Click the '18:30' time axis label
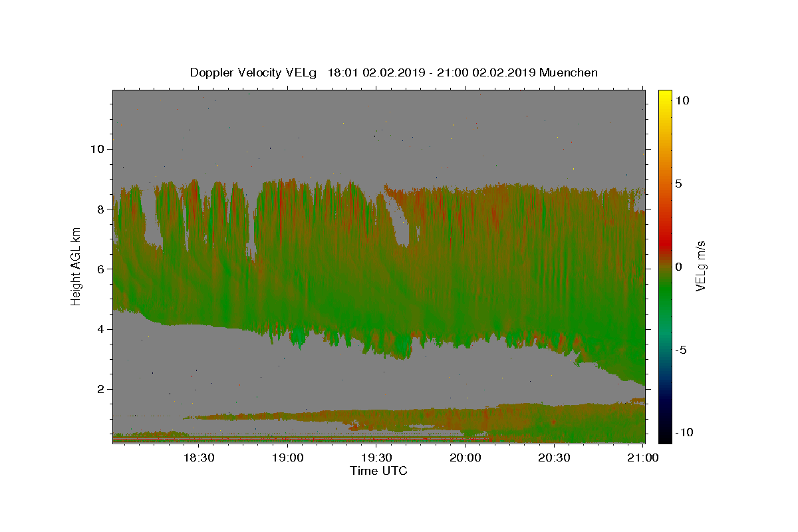Screen dimensions: 798x532 pyautogui.click(x=198, y=458)
